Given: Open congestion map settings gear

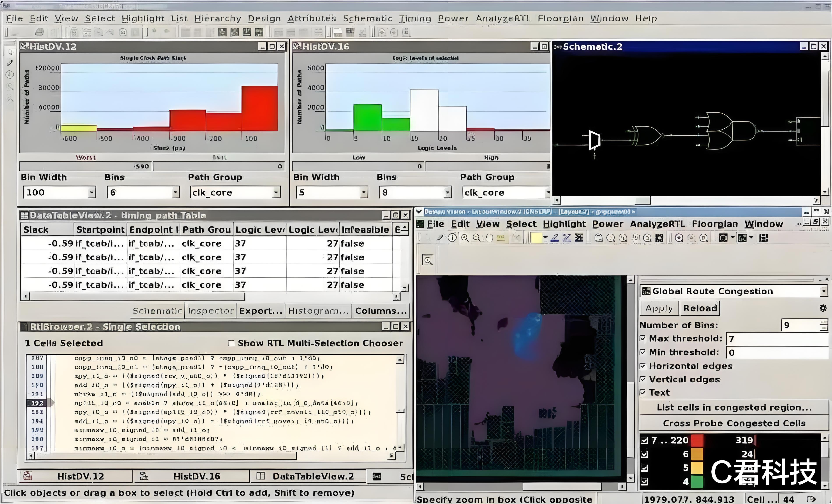Looking at the screenshot, I should coord(823,308).
